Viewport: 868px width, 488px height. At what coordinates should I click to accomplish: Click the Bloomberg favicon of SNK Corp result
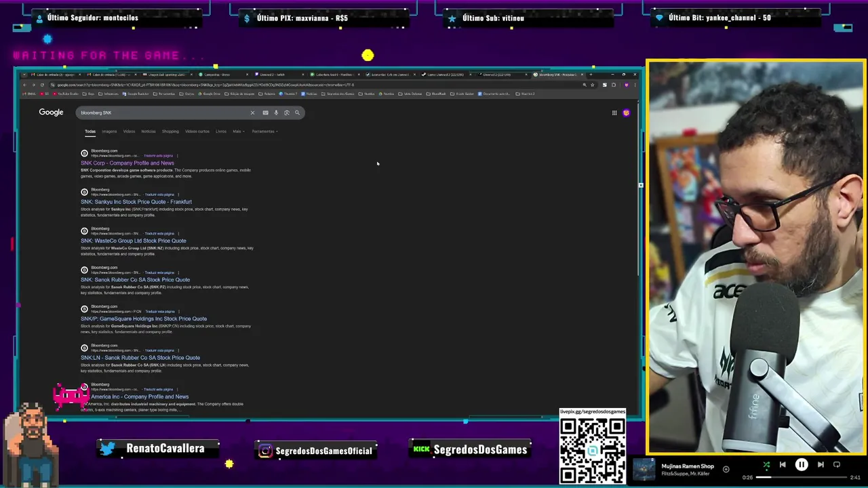[84, 153]
